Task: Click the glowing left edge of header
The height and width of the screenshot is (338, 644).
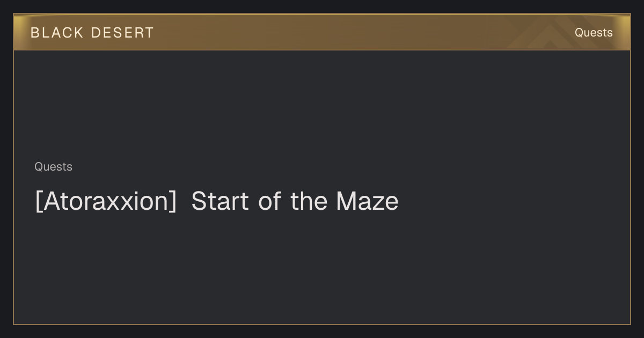Action: pyautogui.click(x=17, y=32)
